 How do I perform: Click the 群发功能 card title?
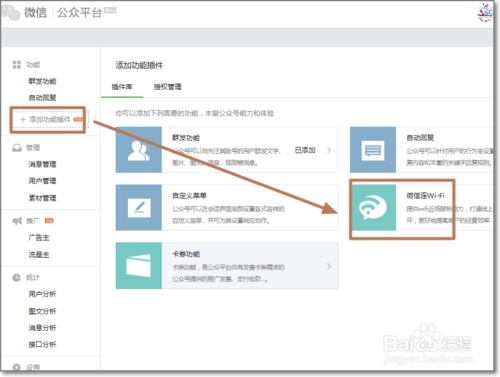[x=186, y=138]
